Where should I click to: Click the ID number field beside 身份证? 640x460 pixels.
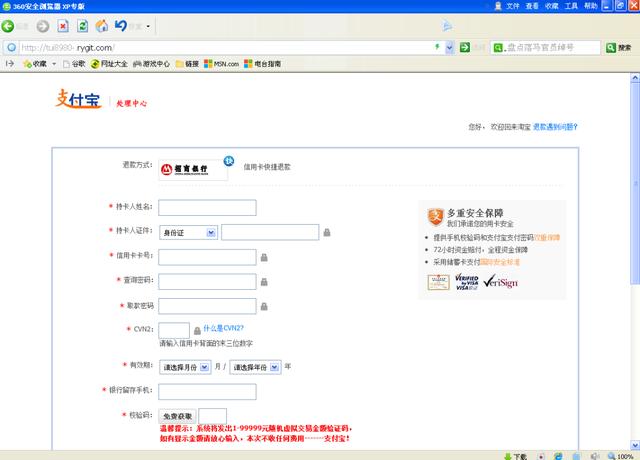click(270, 232)
